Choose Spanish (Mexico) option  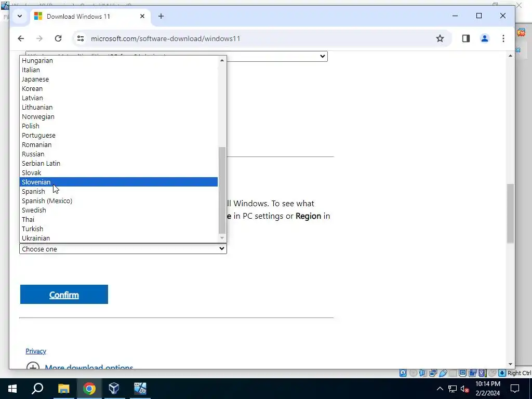pos(118,201)
